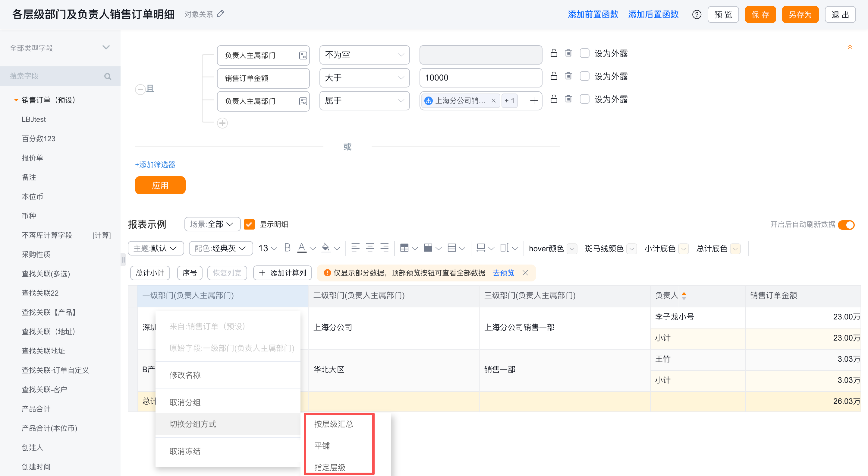Center align the text

click(370, 248)
